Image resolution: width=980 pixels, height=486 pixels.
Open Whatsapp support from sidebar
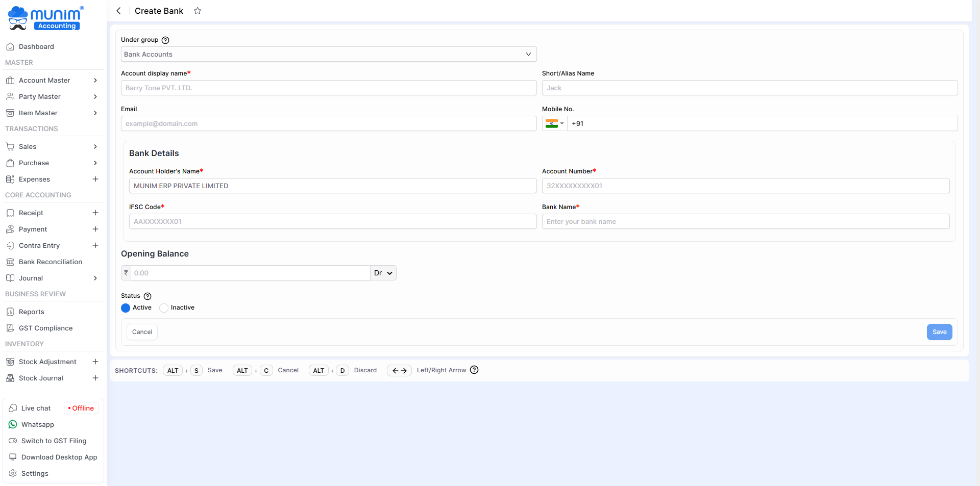coord(37,424)
